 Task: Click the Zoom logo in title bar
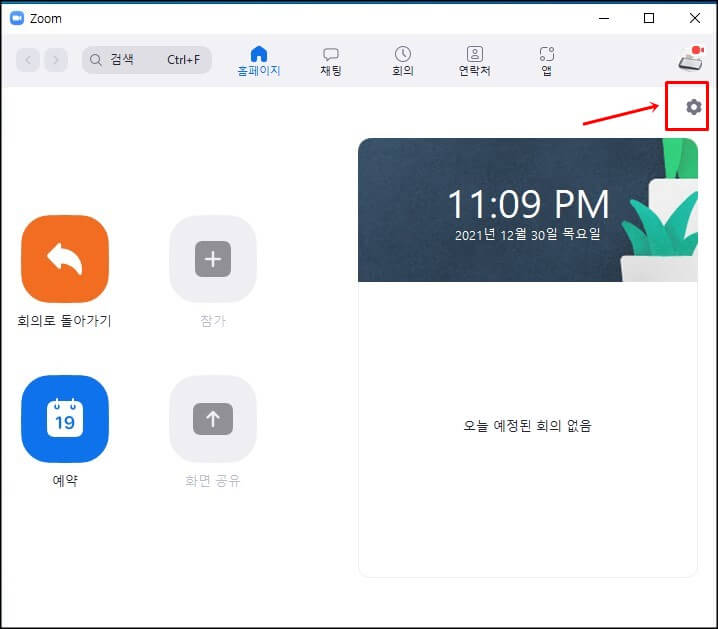[x=17, y=18]
